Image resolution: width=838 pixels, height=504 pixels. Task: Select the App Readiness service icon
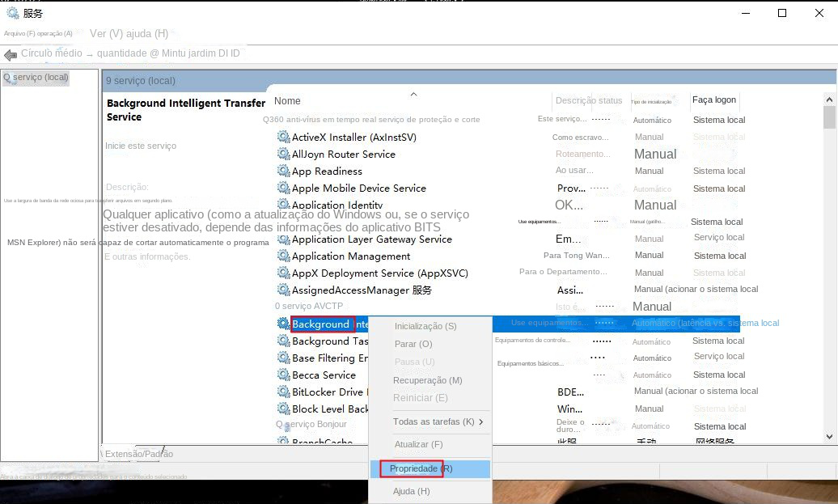tap(284, 171)
